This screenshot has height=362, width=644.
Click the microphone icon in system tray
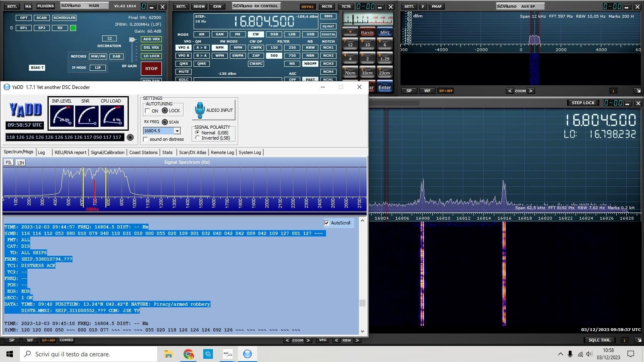570,354
